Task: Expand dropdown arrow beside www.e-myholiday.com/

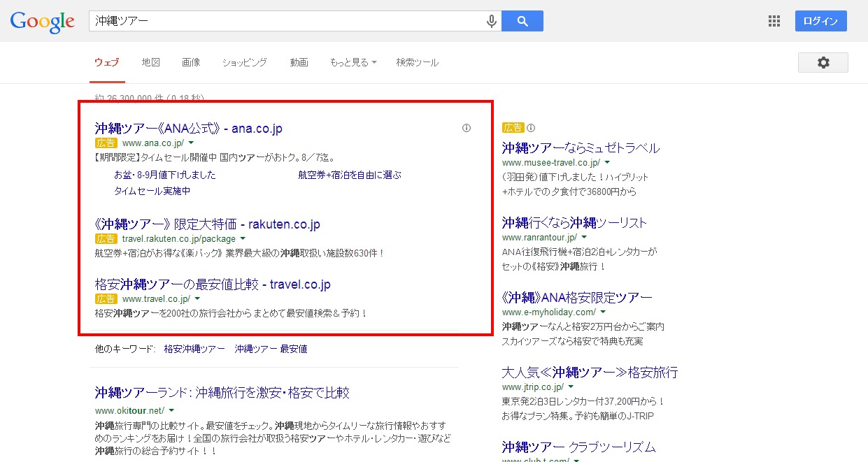Action: (x=603, y=312)
